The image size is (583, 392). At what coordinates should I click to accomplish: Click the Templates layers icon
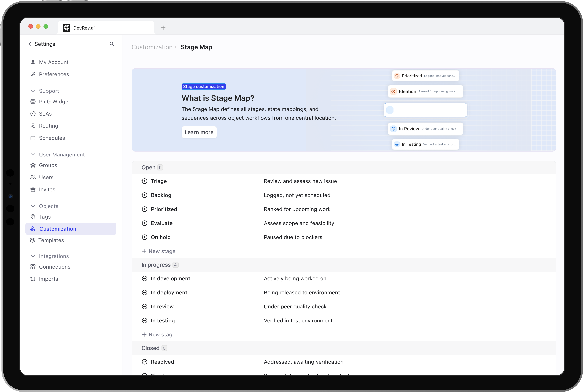point(32,240)
